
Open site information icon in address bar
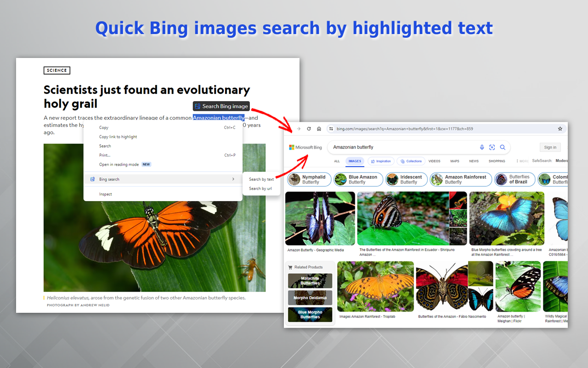click(x=331, y=129)
